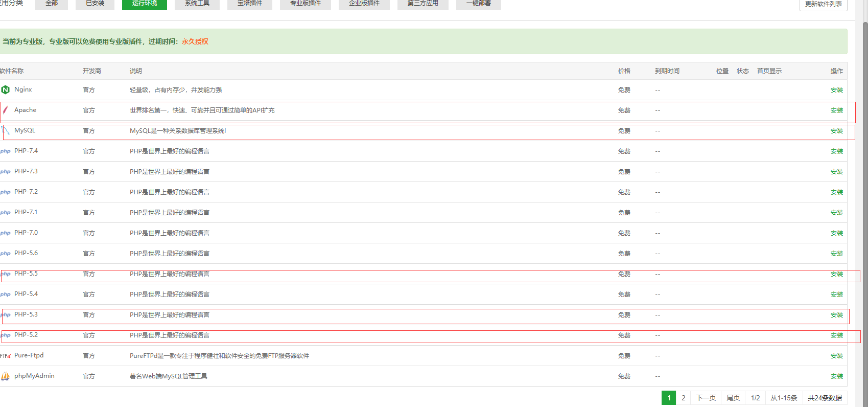
Task: Click 安装 for PHP-7.3
Action: point(837,172)
